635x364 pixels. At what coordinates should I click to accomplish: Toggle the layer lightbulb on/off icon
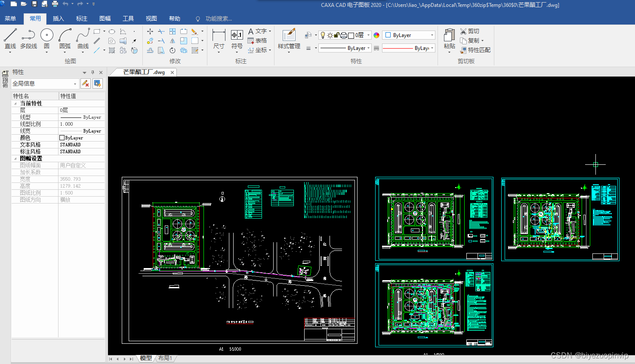323,35
